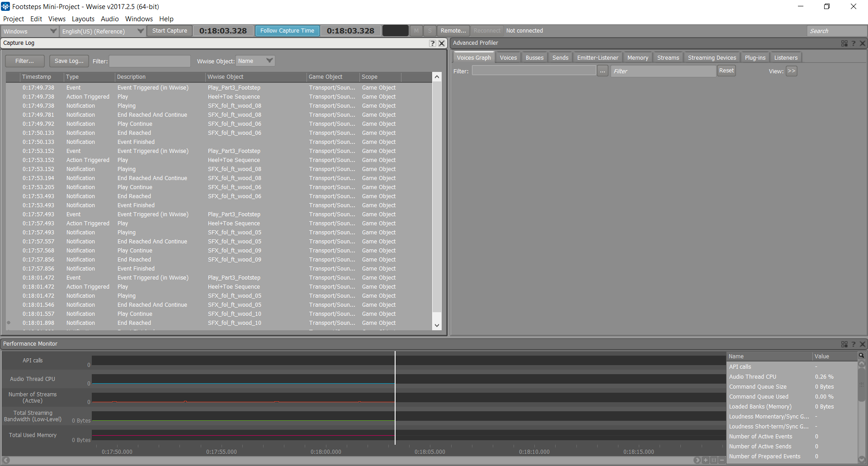868x466 pixels.
Task: Switch to the Busses tab
Action: point(534,57)
